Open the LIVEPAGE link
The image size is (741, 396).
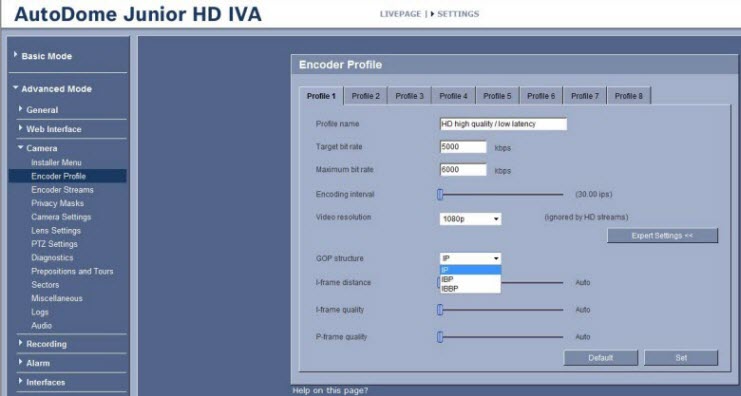tap(400, 14)
